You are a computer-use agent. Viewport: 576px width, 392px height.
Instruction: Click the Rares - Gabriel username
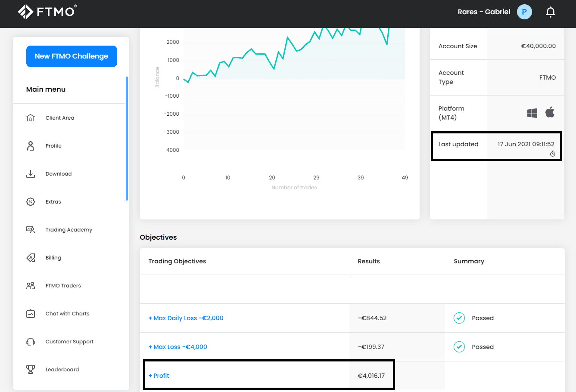click(484, 12)
